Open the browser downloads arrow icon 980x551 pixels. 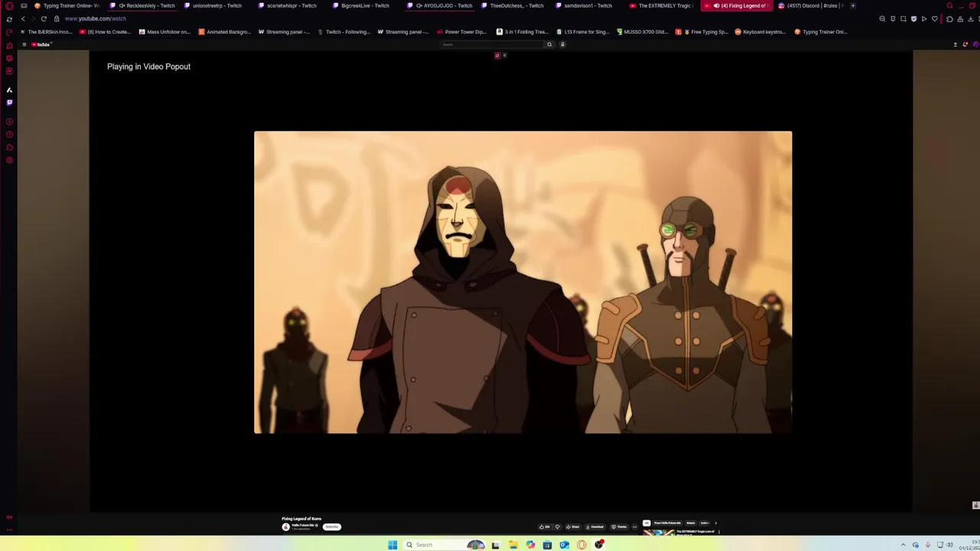click(971, 18)
